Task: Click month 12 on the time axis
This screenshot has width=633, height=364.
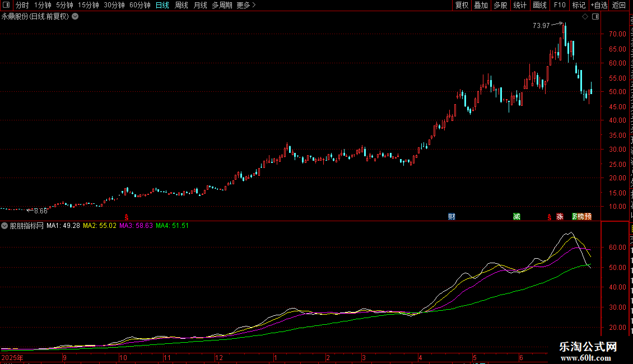Action: (x=219, y=357)
